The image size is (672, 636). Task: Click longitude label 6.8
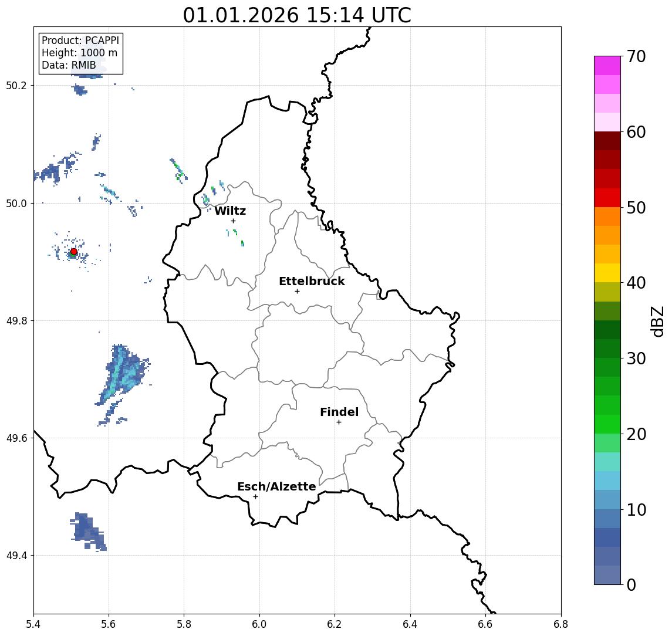click(561, 624)
